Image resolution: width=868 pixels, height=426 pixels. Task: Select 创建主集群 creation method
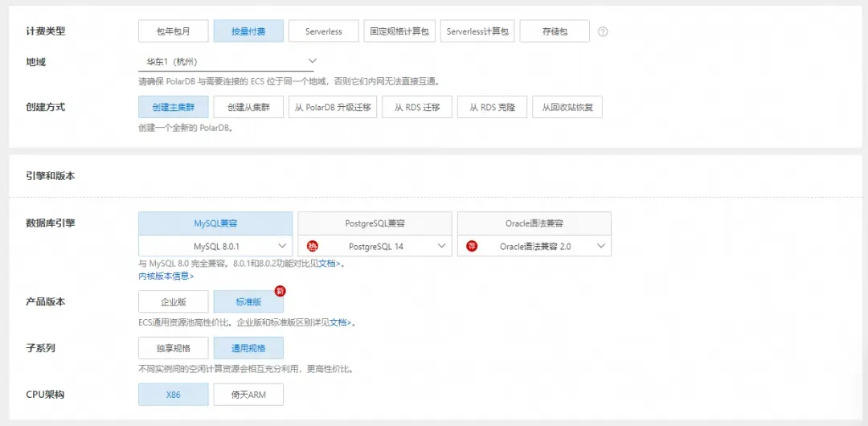coord(174,107)
